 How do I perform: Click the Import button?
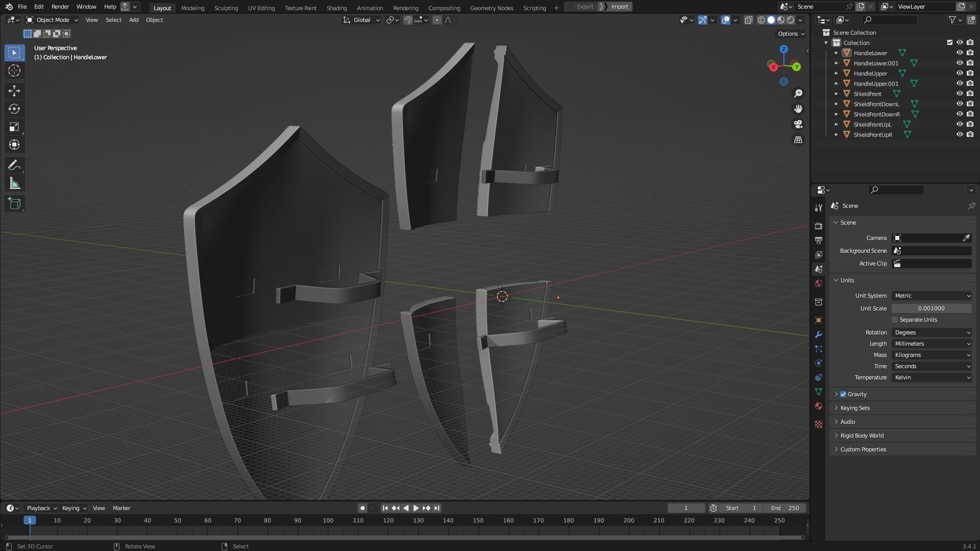tap(616, 7)
